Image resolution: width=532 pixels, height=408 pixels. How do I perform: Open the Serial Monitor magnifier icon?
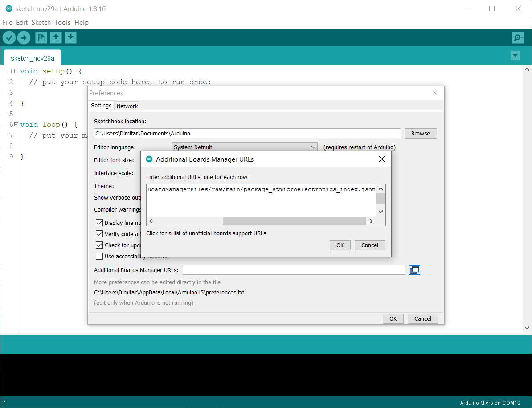518,38
